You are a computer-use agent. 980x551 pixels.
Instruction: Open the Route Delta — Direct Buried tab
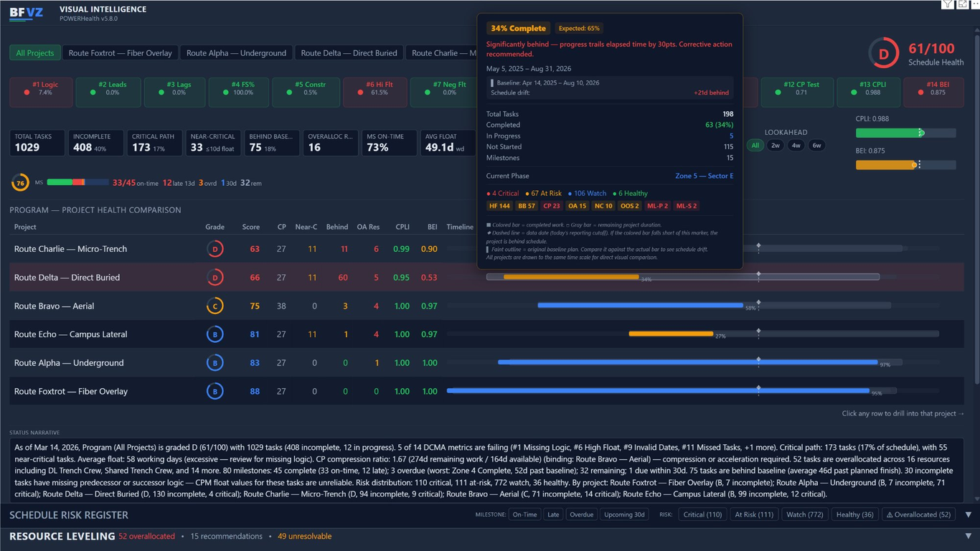coord(349,52)
